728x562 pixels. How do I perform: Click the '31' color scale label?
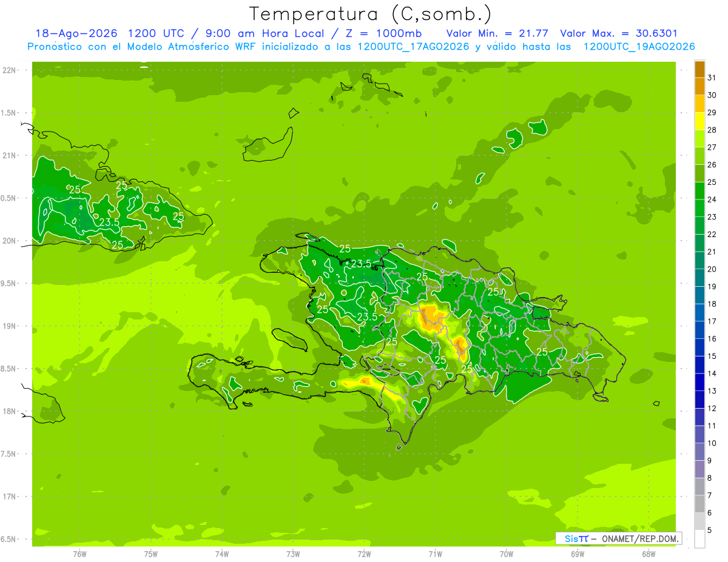pyautogui.click(x=712, y=78)
